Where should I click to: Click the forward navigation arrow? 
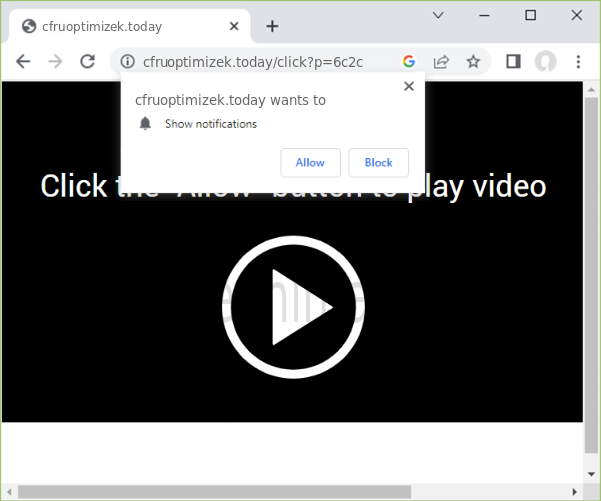[x=55, y=61]
